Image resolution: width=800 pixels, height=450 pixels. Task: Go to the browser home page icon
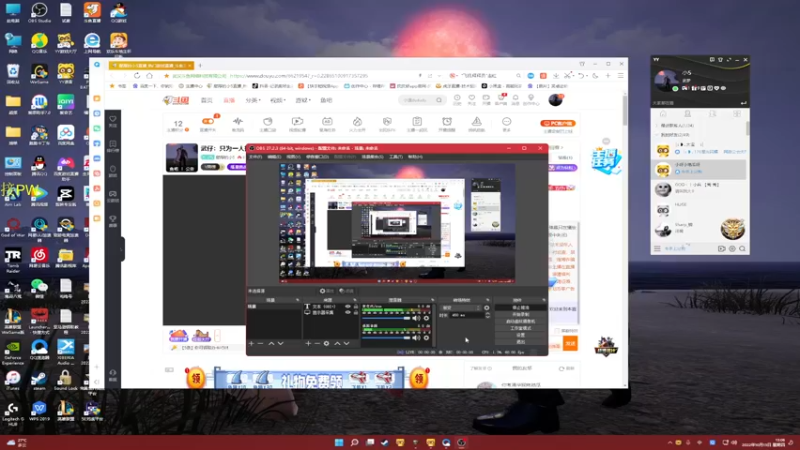(149, 76)
